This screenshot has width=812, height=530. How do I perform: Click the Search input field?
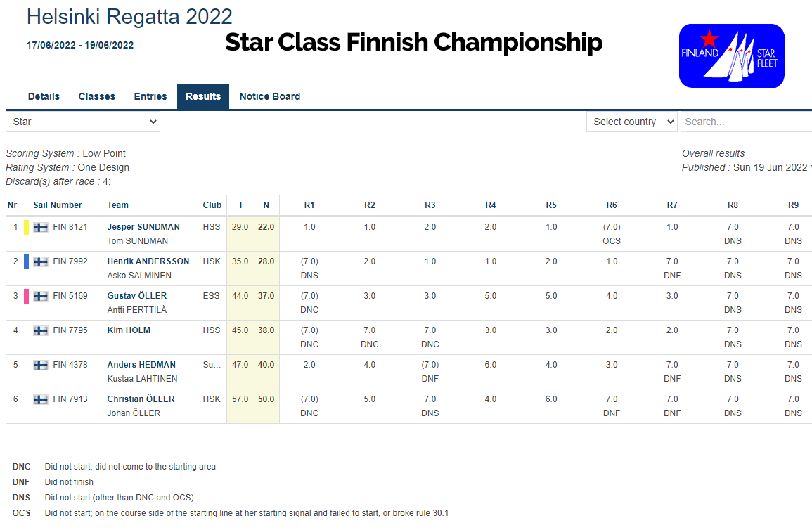745,122
